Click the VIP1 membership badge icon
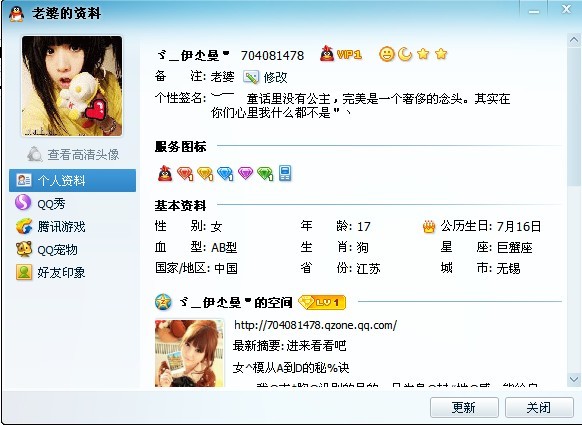Viewport: 582px width, 425px height. tap(341, 54)
